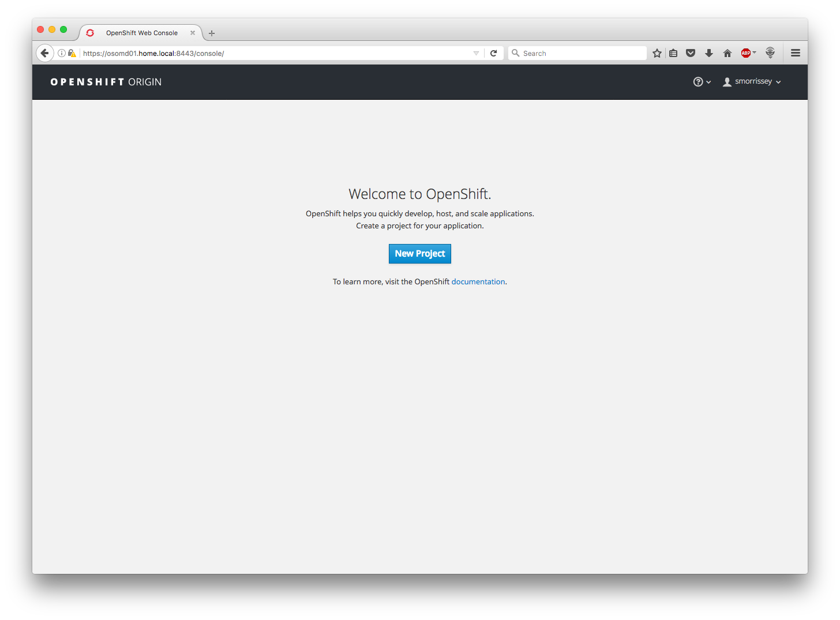The width and height of the screenshot is (840, 620).
Task: Click the Home icon in the toolbar
Action: click(727, 52)
